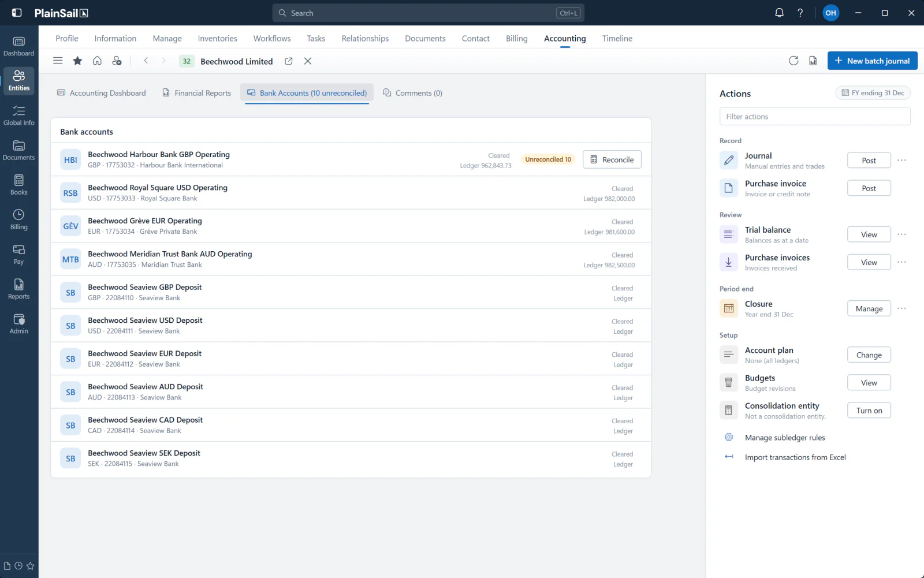This screenshot has height=578, width=924.
Task: Go to Pay in sidebar
Action: coord(18,255)
